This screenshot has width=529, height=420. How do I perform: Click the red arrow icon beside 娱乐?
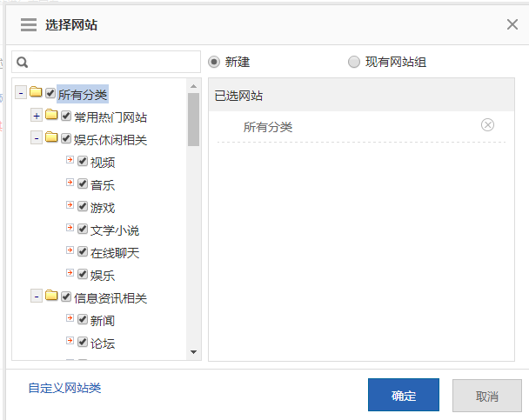coord(70,273)
